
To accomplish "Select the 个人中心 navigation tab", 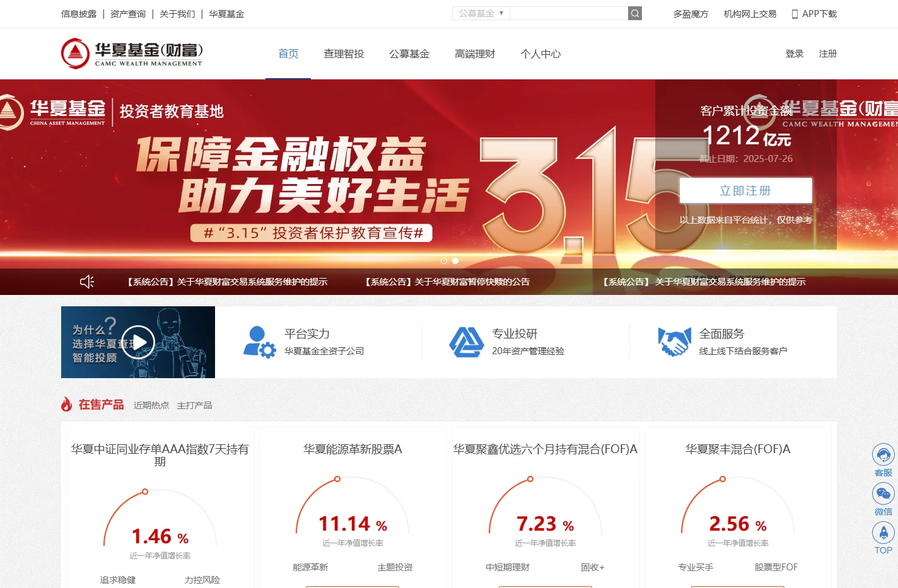I will pyautogui.click(x=540, y=54).
